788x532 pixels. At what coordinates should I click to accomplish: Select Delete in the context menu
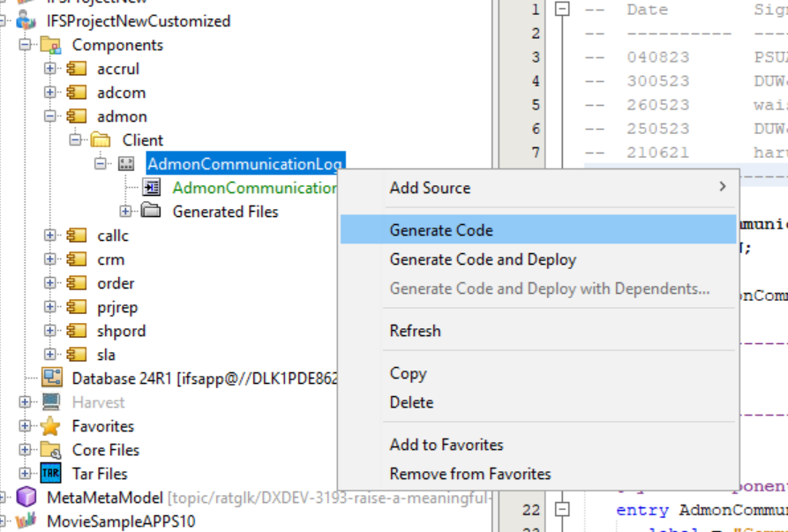point(411,402)
